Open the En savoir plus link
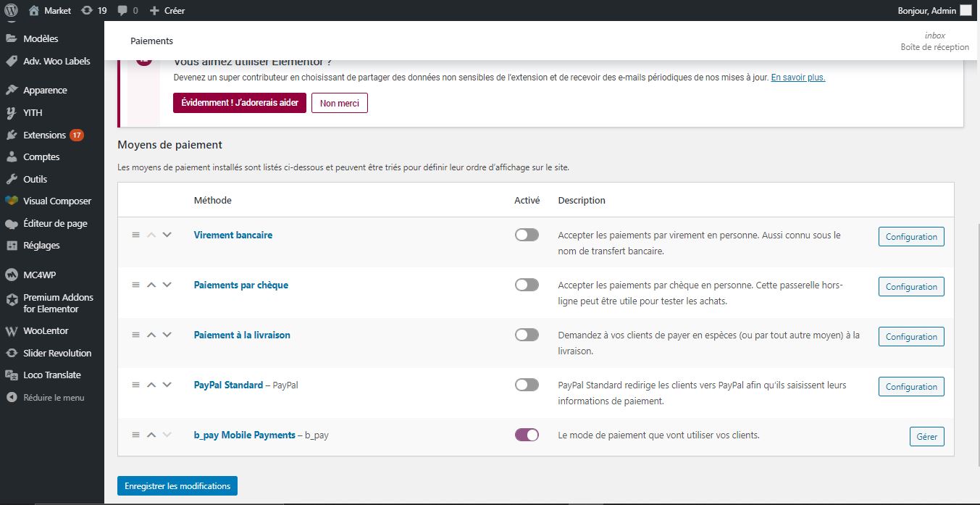The height and width of the screenshot is (505, 980). pyautogui.click(x=797, y=78)
